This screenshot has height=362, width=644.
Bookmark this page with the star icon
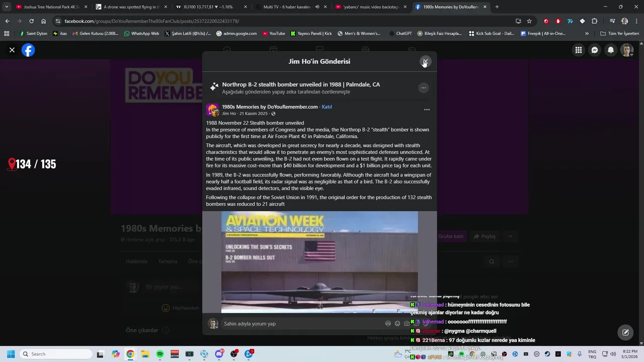(x=529, y=21)
